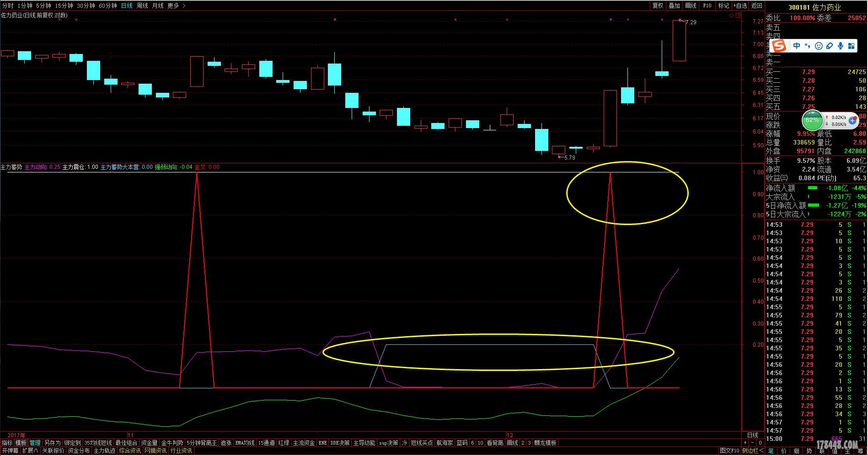Click the split-window square icon atop chart

point(737,16)
